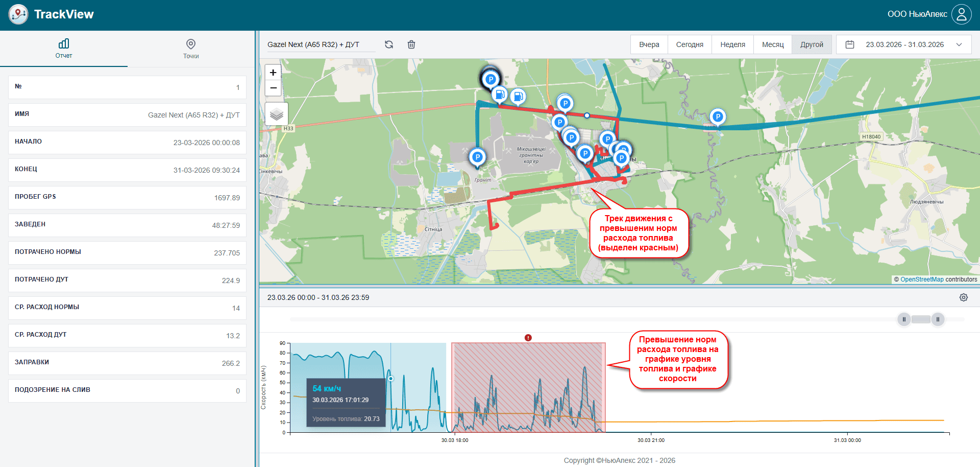Switch to the Отчет tab
The width and height of the screenshot is (980, 467).
click(x=64, y=49)
